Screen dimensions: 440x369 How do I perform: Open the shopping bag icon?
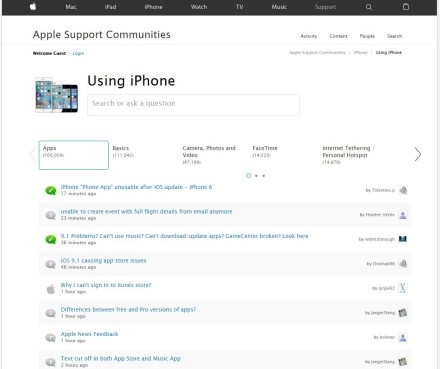(406, 6)
